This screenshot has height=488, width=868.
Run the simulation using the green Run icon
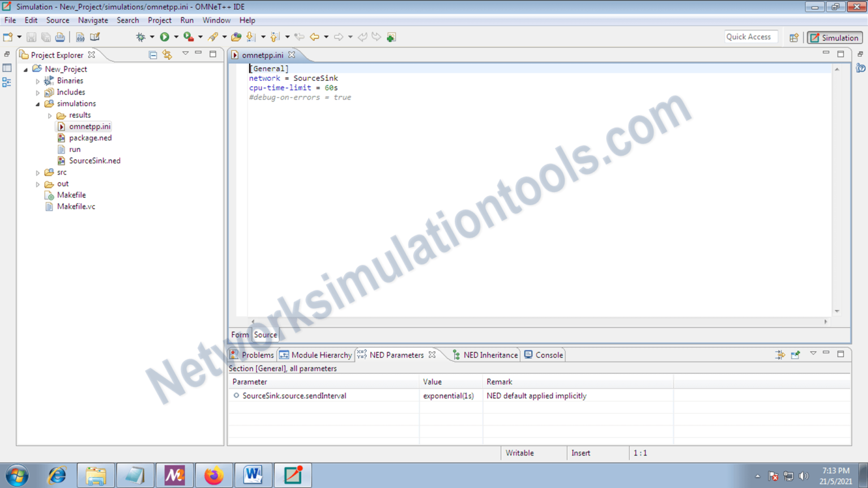pyautogui.click(x=164, y=36)
